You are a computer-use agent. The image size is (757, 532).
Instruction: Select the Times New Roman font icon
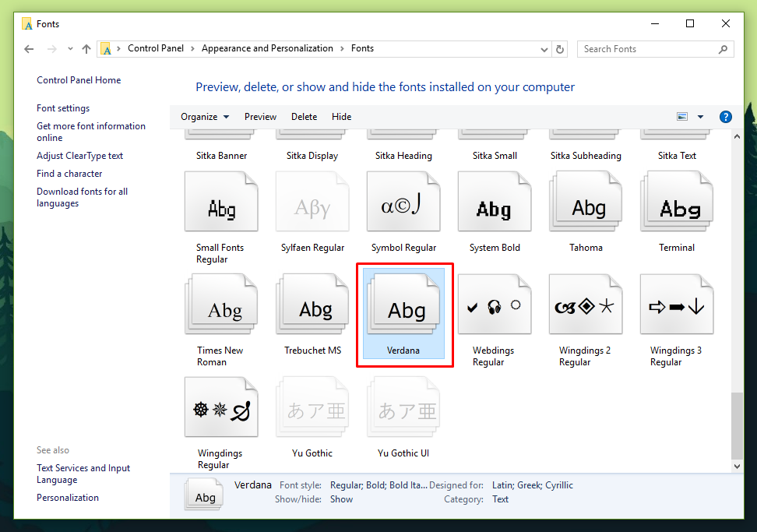[x=221, y=304]
